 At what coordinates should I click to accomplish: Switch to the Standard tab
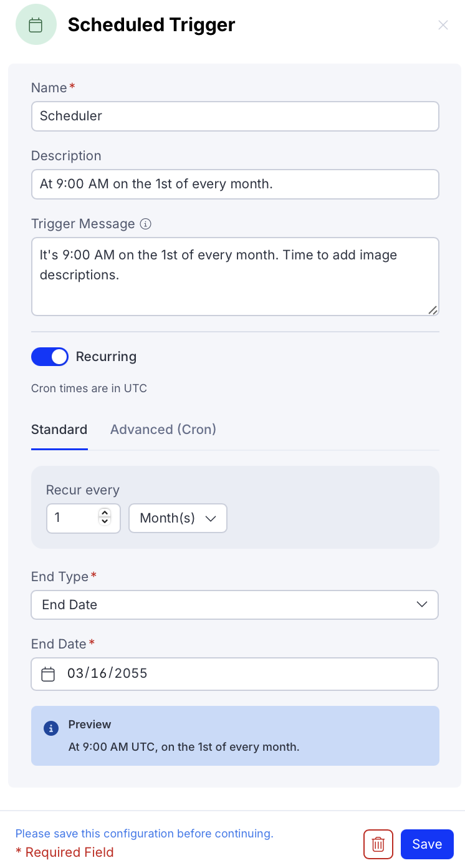coord(59,430)
